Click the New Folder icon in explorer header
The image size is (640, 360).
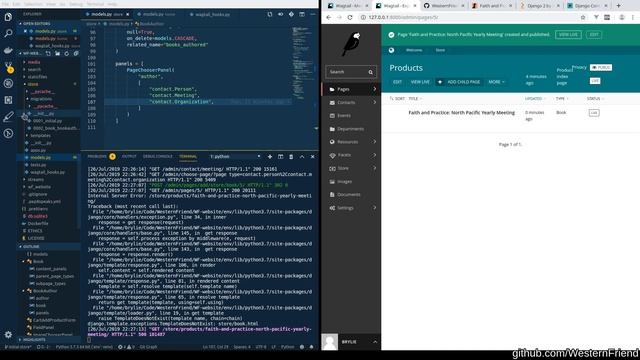[x=58, y=53]
